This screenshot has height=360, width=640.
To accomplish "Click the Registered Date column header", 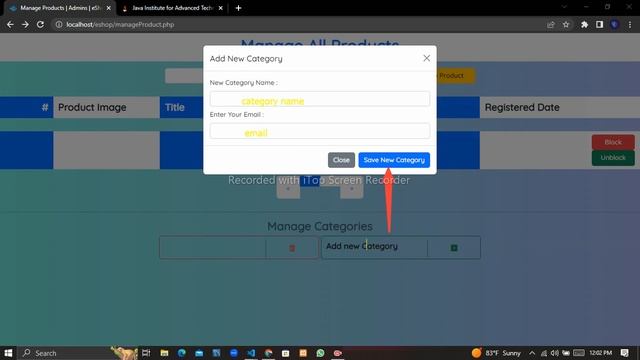I will 560,107.
